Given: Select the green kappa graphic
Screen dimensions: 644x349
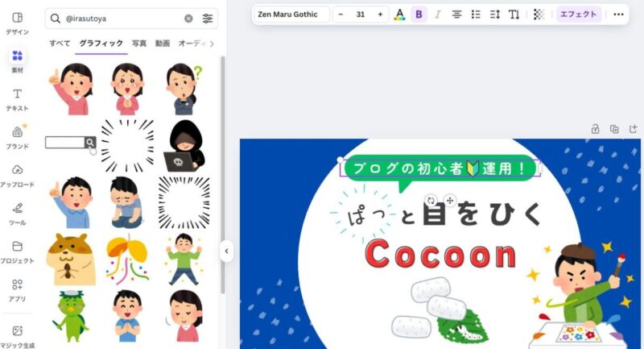Looking at the screenshot, I should (71, 316).
